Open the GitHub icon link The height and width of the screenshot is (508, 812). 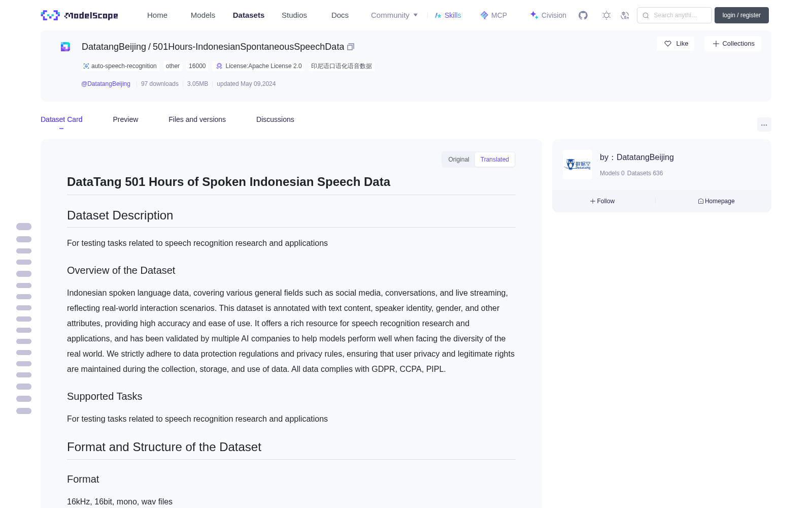point(583,15)
